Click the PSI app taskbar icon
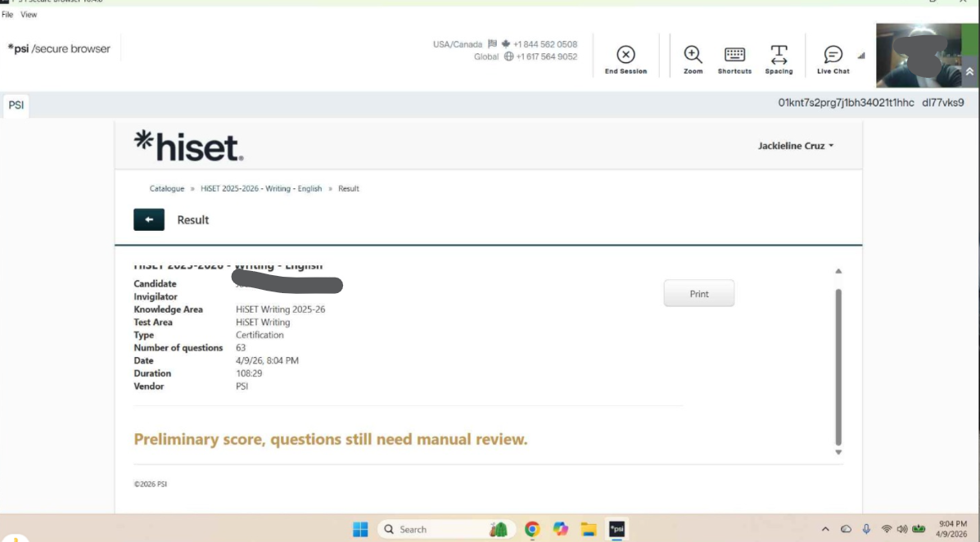Screen dimensions: 980x542 click(616, 529)
